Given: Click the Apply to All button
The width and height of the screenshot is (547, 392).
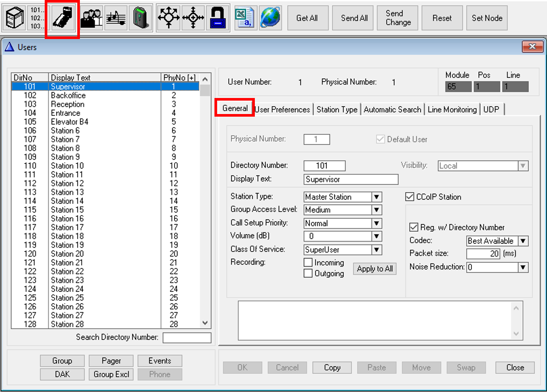Looking at the screenshot, I should 375,269.
